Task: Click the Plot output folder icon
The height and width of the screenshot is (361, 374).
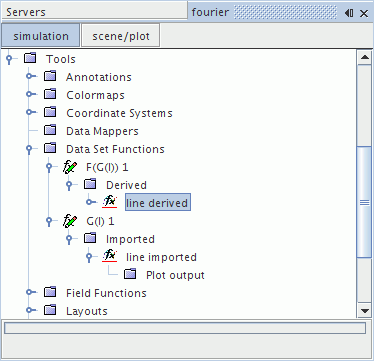Action: (130, 274)
